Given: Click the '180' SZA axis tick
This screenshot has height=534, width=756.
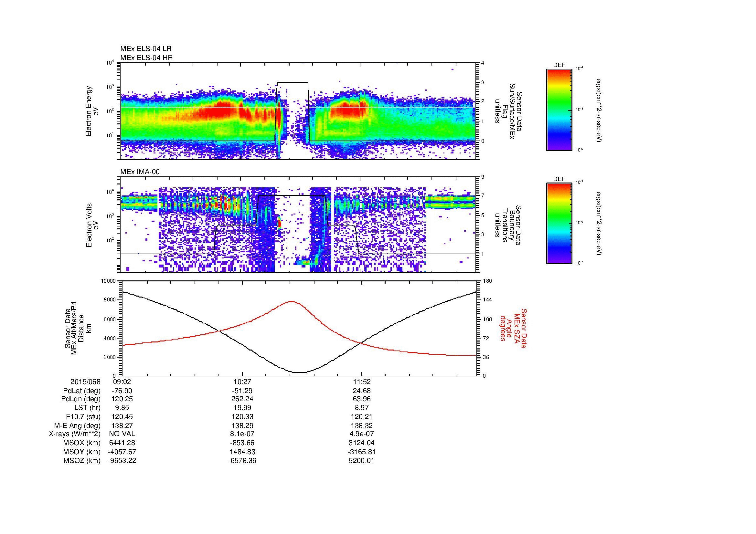Looking at the screenshot, I should pyautogui.click(x=488, y=281).
